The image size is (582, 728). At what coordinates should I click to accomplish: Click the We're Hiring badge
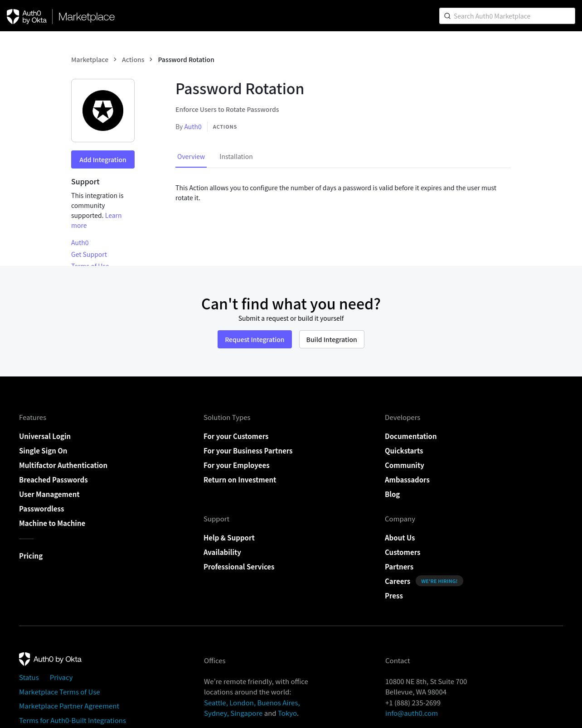click(439, 581)
